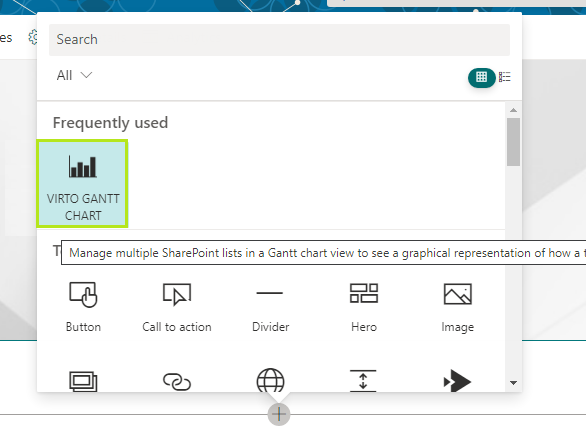Click the Search web parts field

279,40
